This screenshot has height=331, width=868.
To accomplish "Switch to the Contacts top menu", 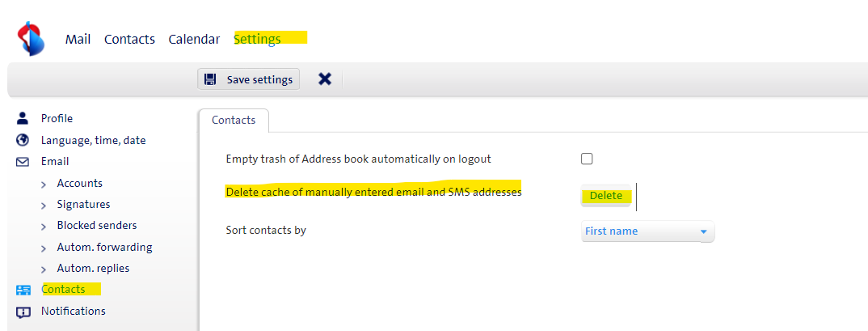I will tap(129, 39).
